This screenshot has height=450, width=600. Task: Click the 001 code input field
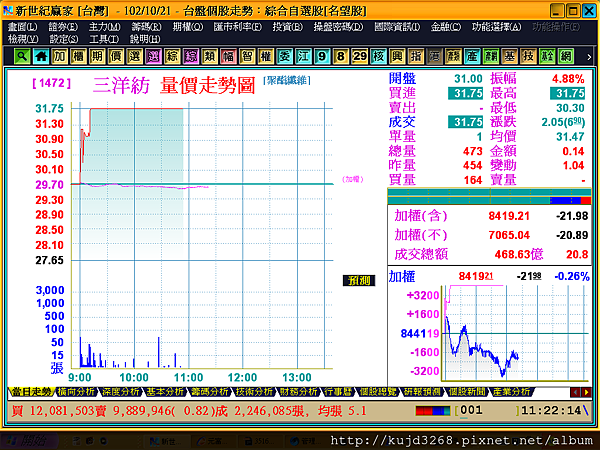[x=487, y=411]
